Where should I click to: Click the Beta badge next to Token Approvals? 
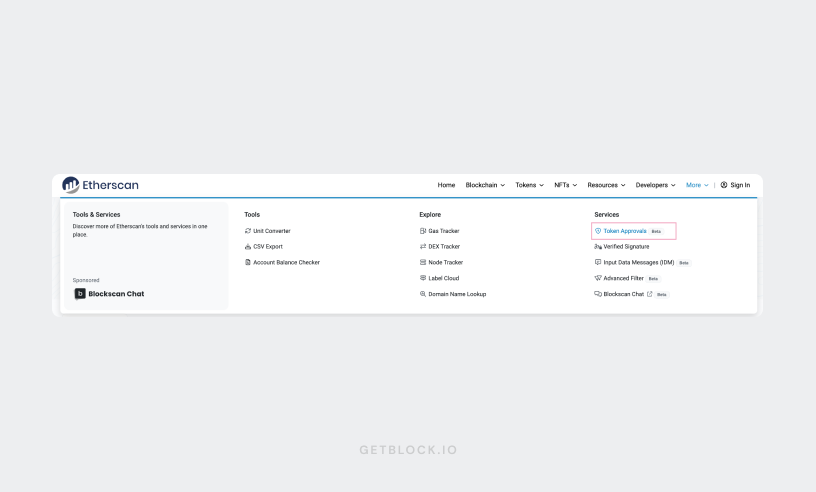656,231
